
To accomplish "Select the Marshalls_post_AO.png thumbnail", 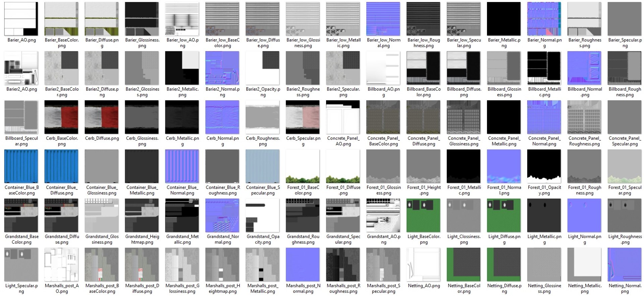I will [61, 264].
